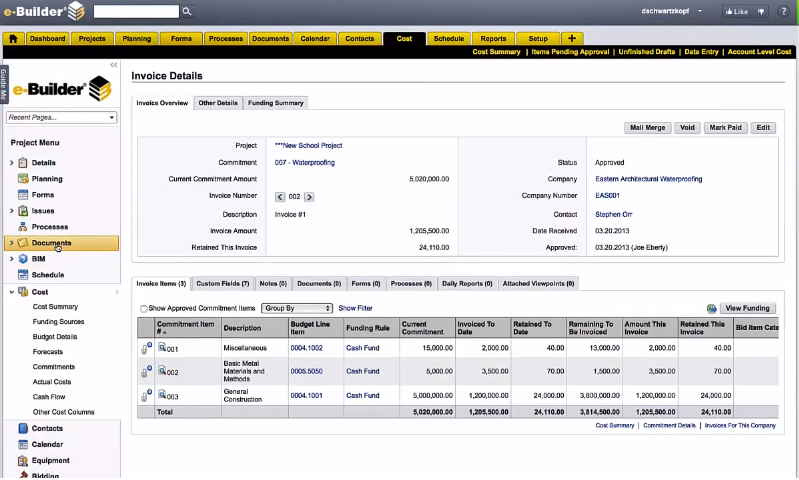This screenshot has width=799, height=480.
Task: Open the Recent Pages dropdown
Action: tap(61, 118)
